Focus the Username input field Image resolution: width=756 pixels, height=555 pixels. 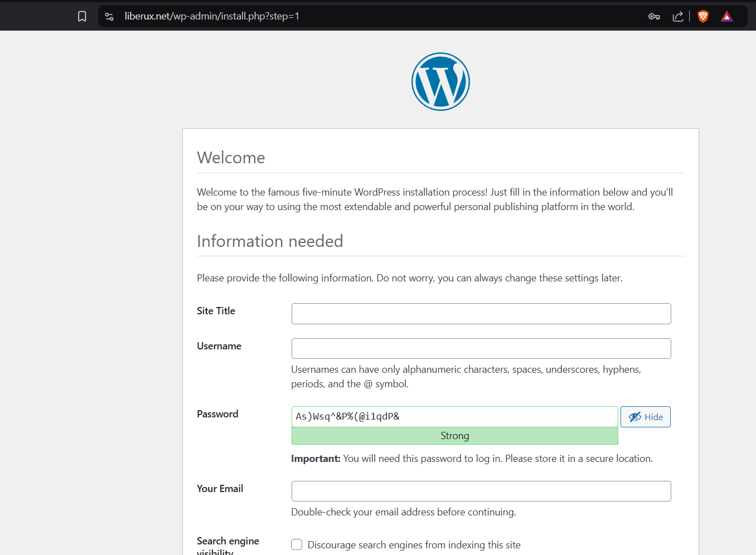(481, 349)
